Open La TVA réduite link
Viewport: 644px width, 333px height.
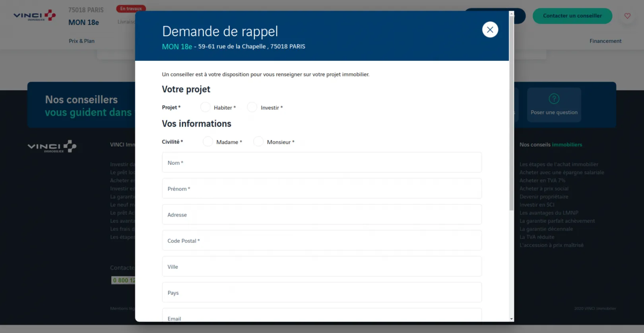click(x=537, y=237)
